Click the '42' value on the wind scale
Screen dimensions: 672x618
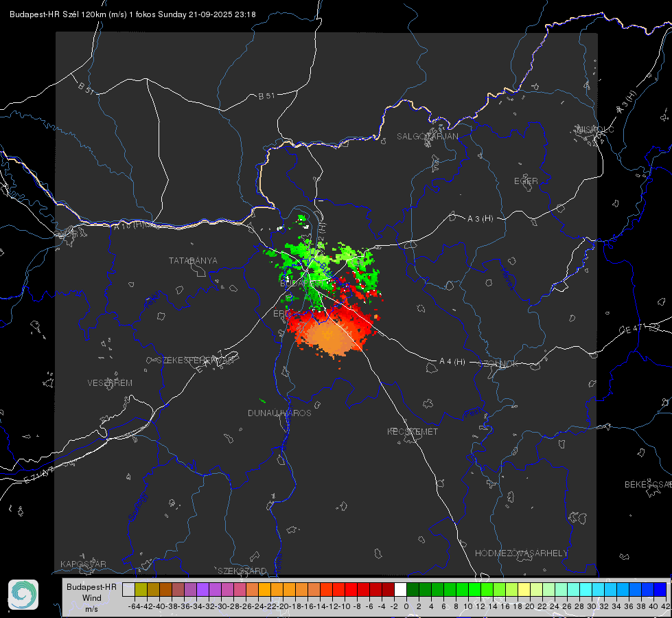666,606
